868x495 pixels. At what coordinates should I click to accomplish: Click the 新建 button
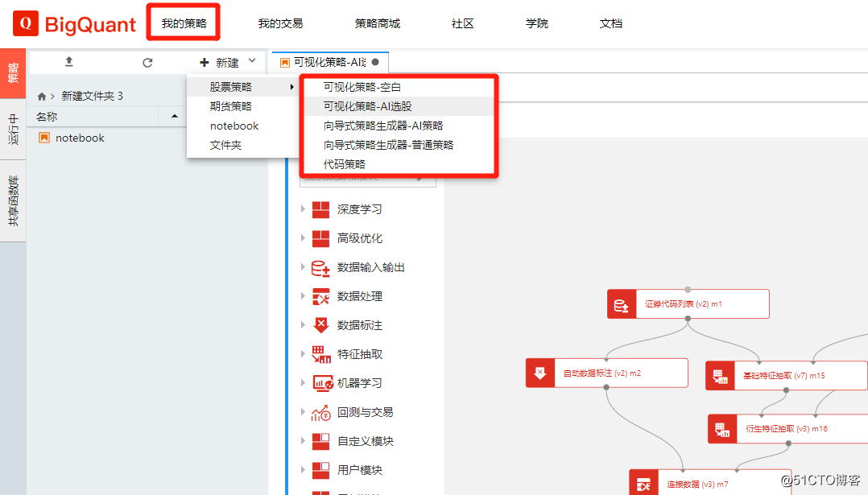point(220,63)
